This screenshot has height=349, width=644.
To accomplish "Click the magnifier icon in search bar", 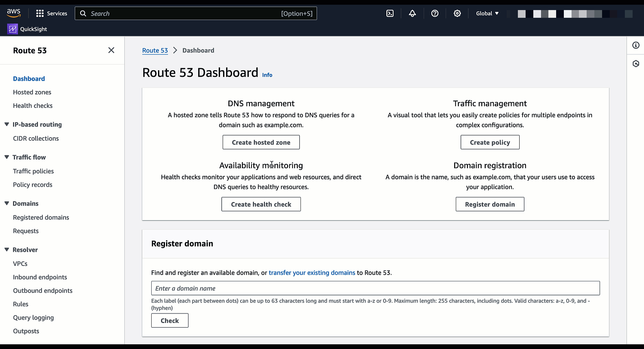I will click(83, 13).
